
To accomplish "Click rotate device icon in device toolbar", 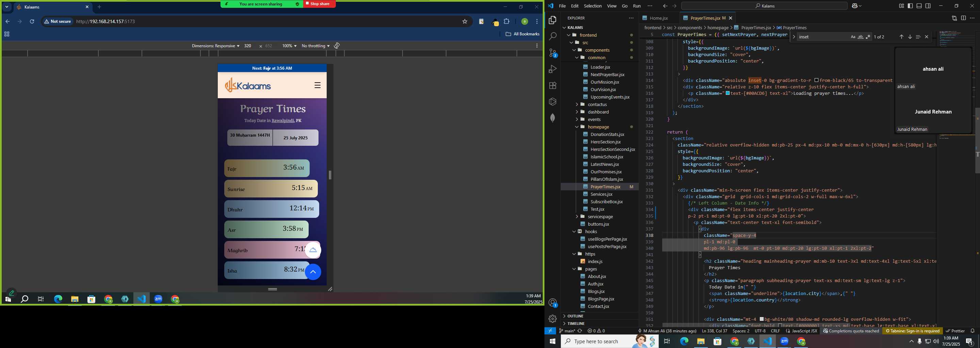I will pyautogui.click(x=337, y=46).
